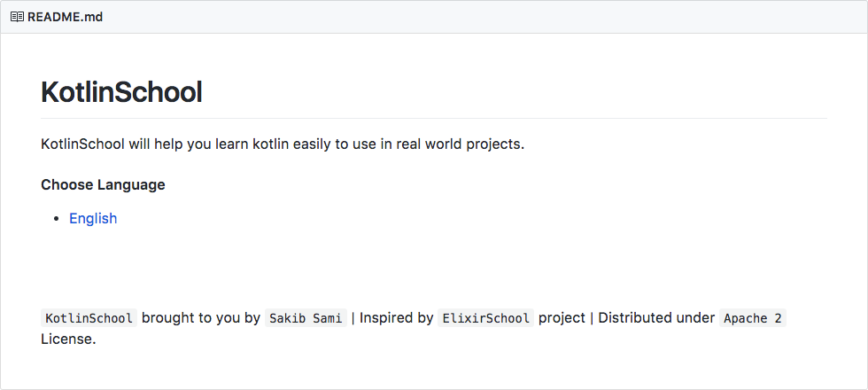Viewport: 868px width, 390px height.
Task: Click the bullet point before English
Action: [57, 219]
